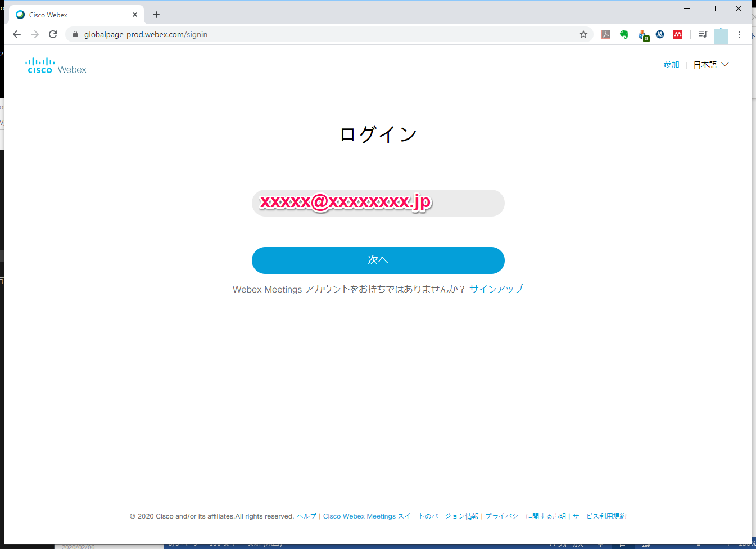Image resolution: width=756 pixels, height=549 pixels.
Task: Open the ヘルプ footer link
Action: pos(307,516)
